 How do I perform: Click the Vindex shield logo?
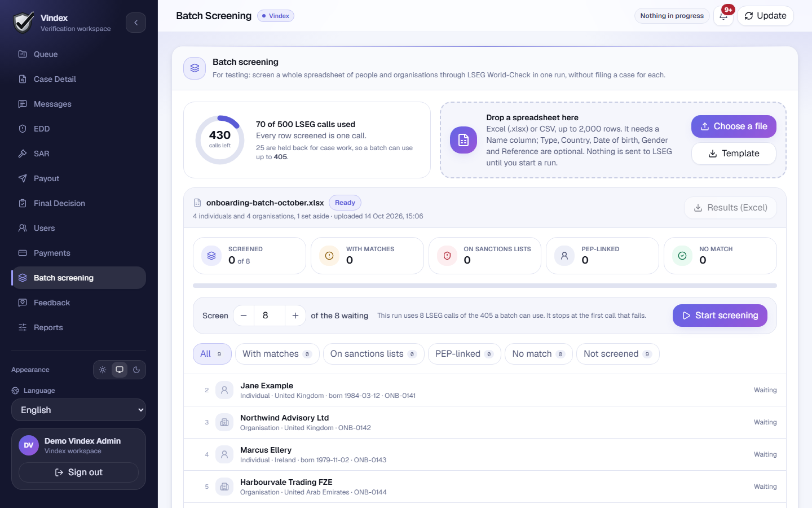(x=24, y=23)
